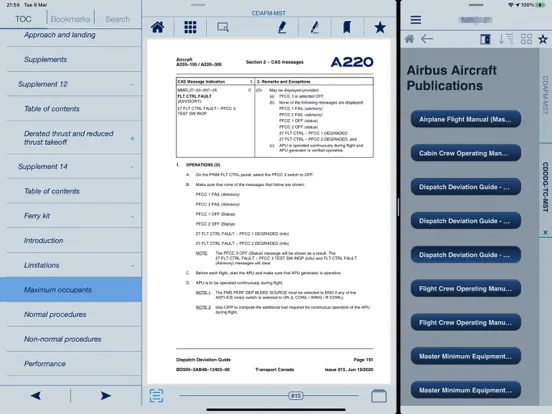Select the highlighter marker tool
The width and height of the screenshot is (552, 414).
(282, 27)
